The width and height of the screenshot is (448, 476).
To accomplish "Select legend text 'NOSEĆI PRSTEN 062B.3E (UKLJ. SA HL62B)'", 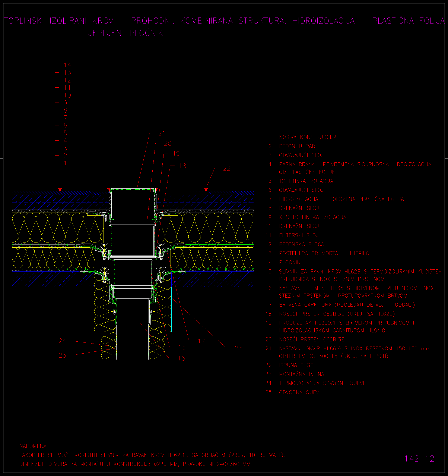I will [x=337, y=314].
